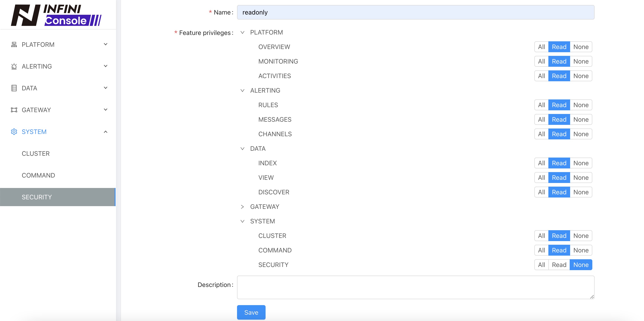The width and height of the screenshot is (644, 321).
Task: Click the GATEWAY icon in the sidebar
Action: pyautogui.click(x=14, y=110)
